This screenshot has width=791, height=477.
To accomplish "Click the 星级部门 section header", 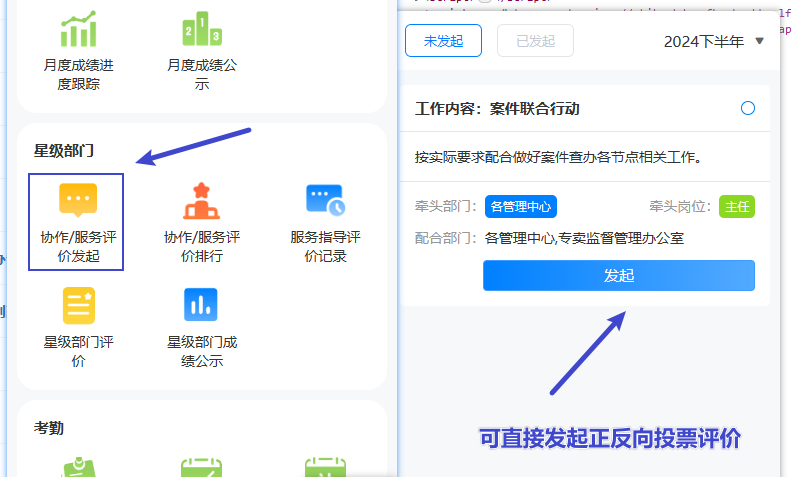I will click(x=64, y=151).
